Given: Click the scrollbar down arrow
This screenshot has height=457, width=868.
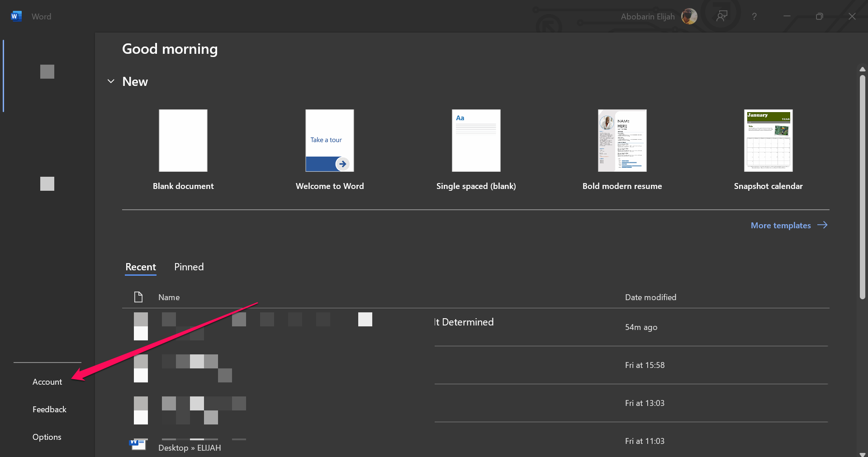Looking at the screenshot, I should click(x=862, y=453).
